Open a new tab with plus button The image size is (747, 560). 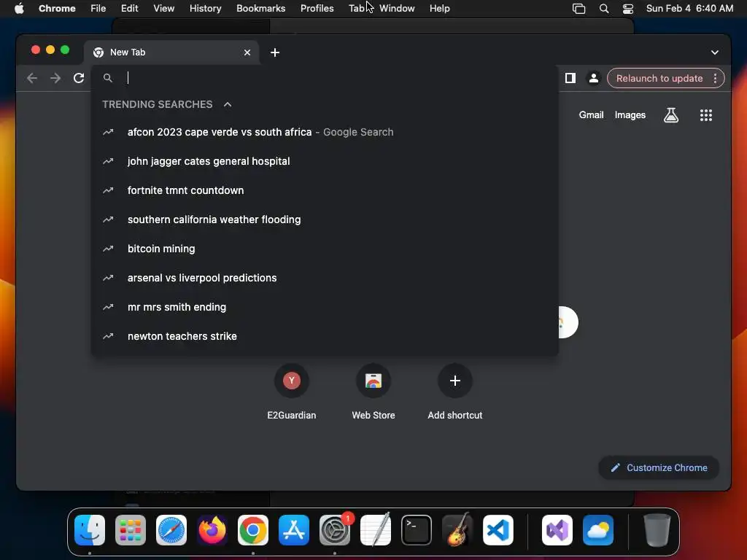275,52
